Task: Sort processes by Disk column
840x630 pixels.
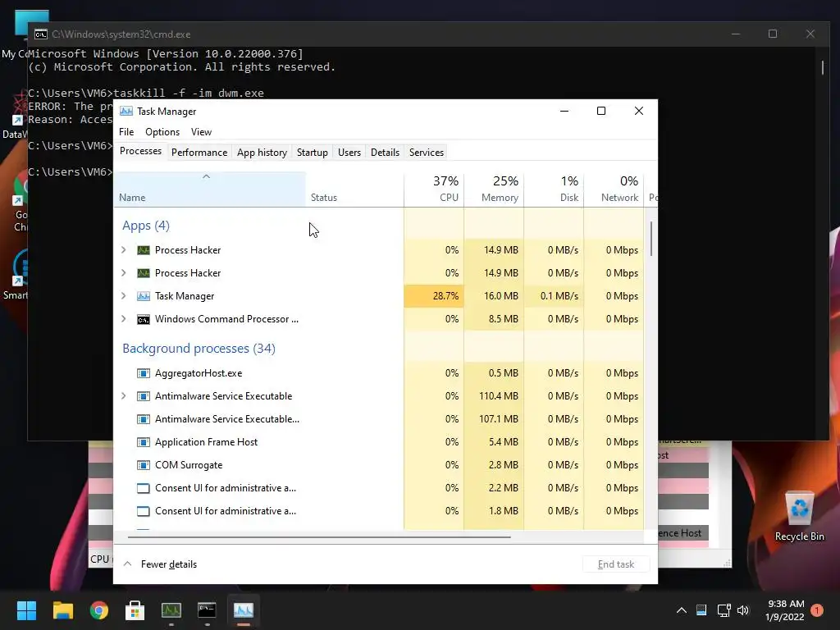Action: 554,189
